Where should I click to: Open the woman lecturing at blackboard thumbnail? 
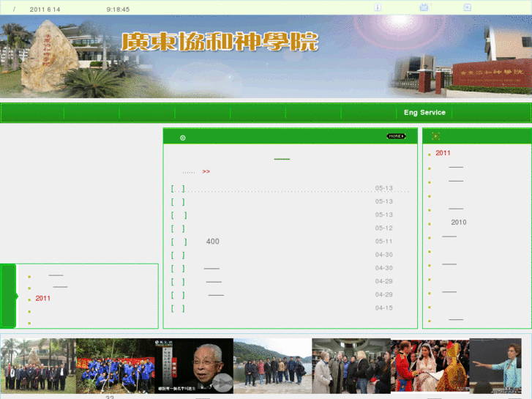pos(495,365)
